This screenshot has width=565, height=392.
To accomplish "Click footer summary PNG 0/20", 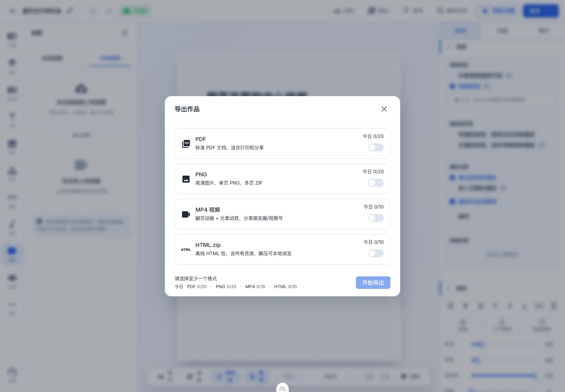I will coord(226,287).
